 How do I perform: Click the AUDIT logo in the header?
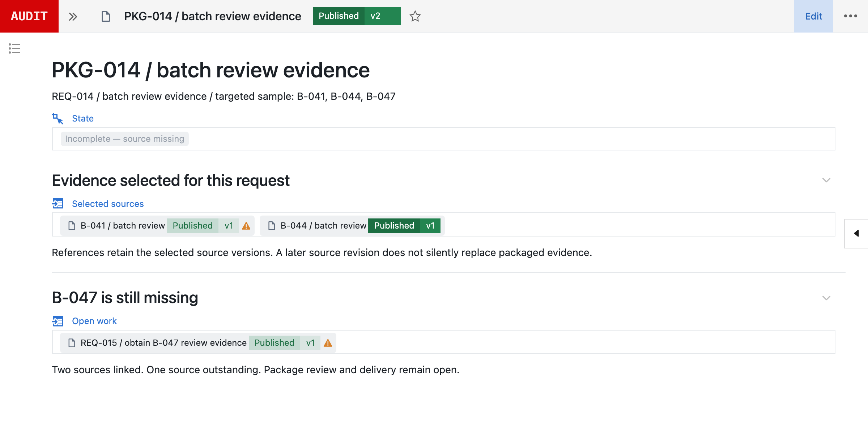tap(29, 16)
